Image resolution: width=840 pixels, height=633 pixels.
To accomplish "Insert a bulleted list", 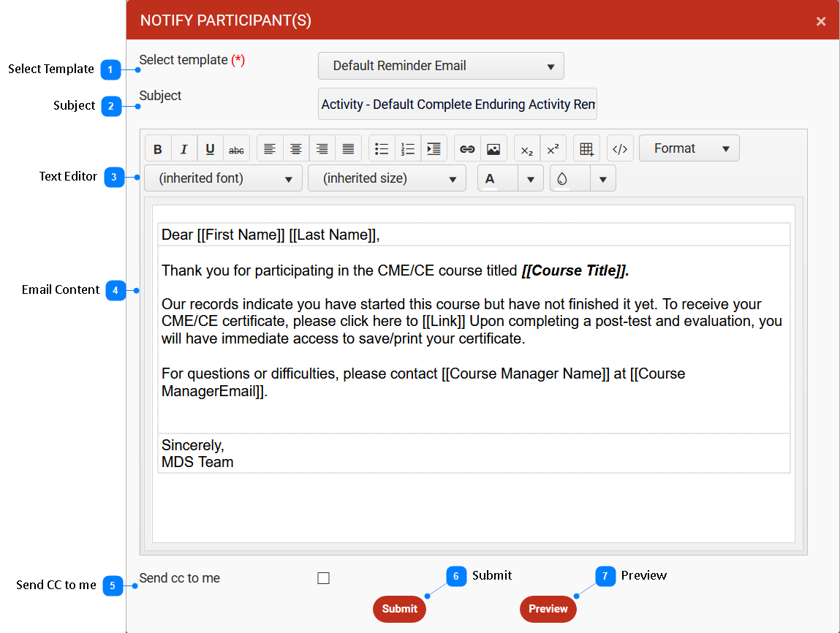I will click(382, 149).
